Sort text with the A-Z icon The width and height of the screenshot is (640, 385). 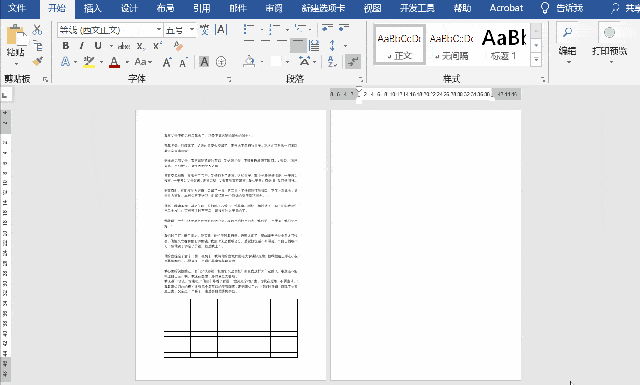click(332, 62)
